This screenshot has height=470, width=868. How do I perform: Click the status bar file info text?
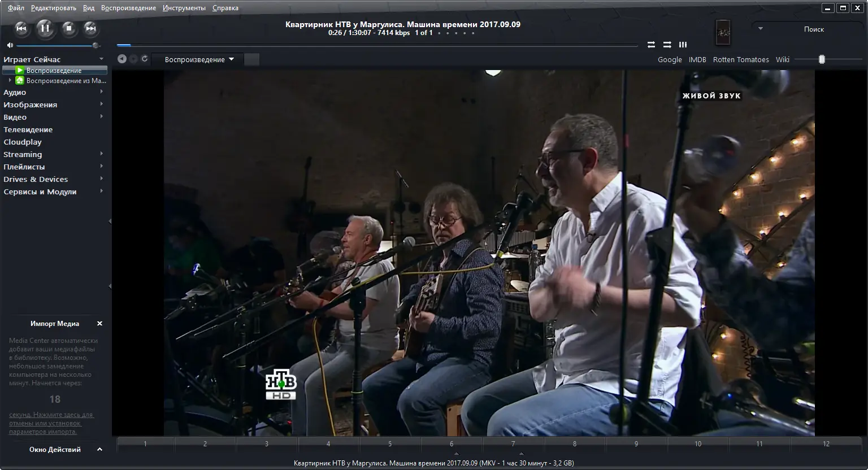[434, 463]
